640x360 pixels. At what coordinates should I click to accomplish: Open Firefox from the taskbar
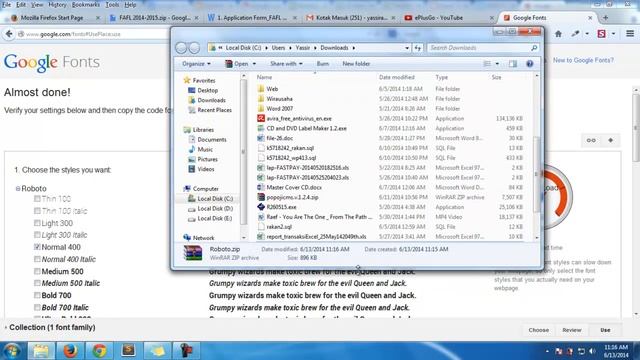(70, 351)
